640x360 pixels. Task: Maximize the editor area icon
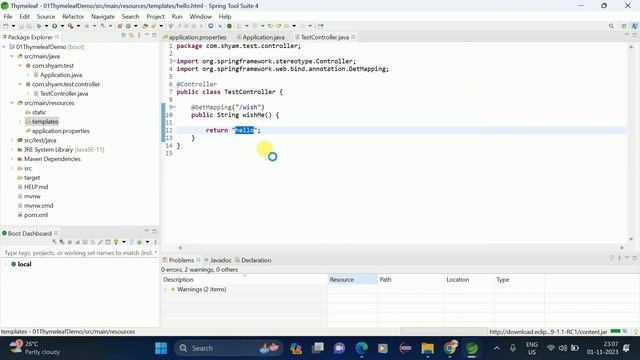point(635,36)
